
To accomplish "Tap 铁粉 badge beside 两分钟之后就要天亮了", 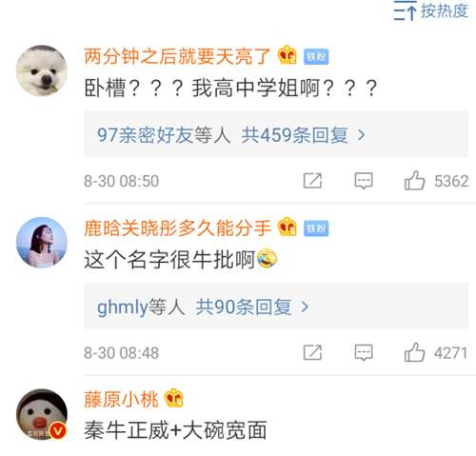I will [x=316, y=57].
